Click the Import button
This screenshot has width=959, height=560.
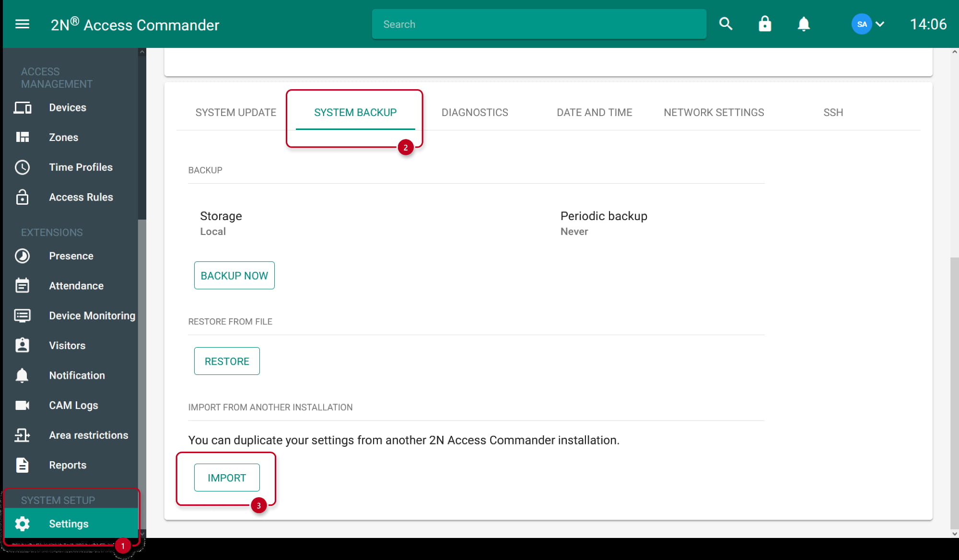click(x=227, y=478)
